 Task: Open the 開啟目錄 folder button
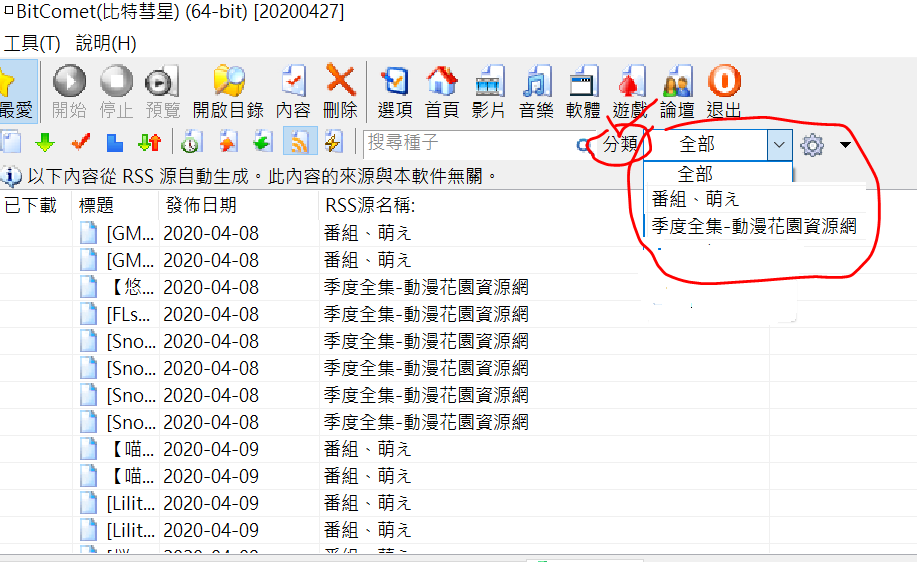point(228,91)
